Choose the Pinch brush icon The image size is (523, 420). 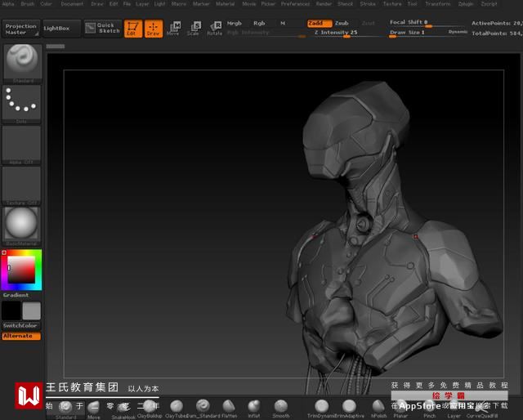[x=430, y=406]
